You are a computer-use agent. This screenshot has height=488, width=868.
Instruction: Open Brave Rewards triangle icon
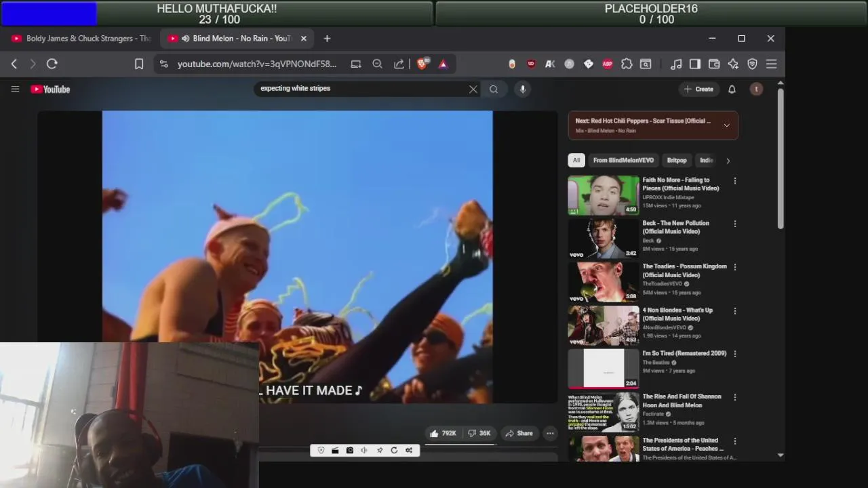443,64
